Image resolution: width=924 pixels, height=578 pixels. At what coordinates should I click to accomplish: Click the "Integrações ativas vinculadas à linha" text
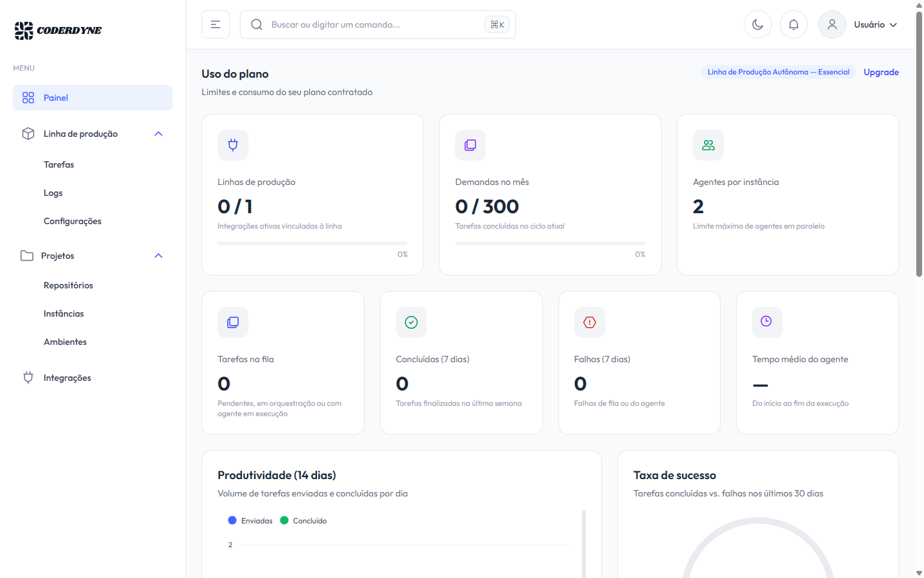point(280,226)
